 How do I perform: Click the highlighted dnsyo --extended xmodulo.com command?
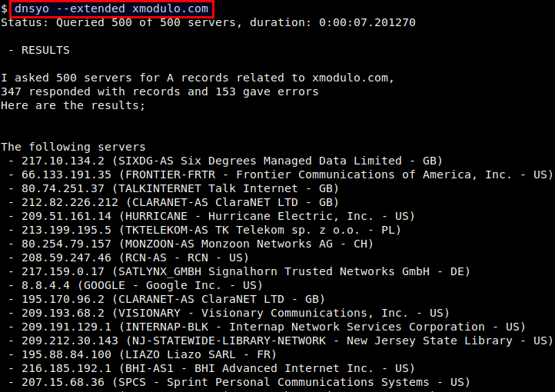coord(111,9)
